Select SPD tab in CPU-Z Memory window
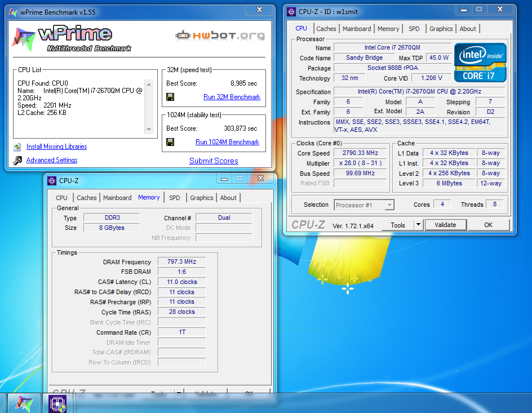Viewport: 532px width, 413px height. point(174,198)
